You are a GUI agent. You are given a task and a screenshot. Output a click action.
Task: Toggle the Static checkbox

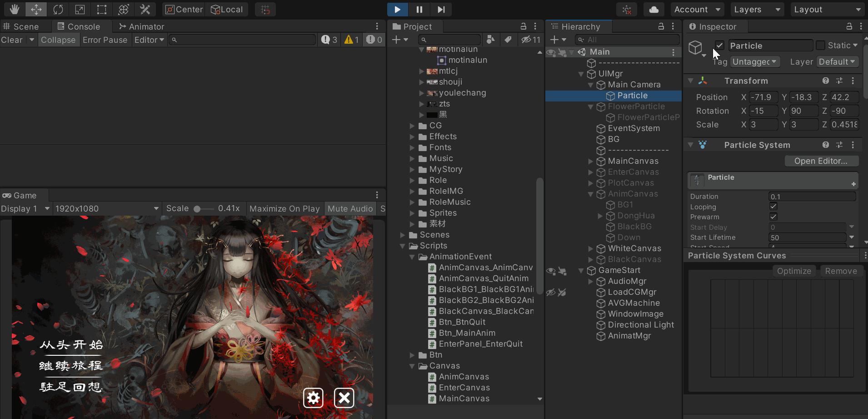[820, 45]
